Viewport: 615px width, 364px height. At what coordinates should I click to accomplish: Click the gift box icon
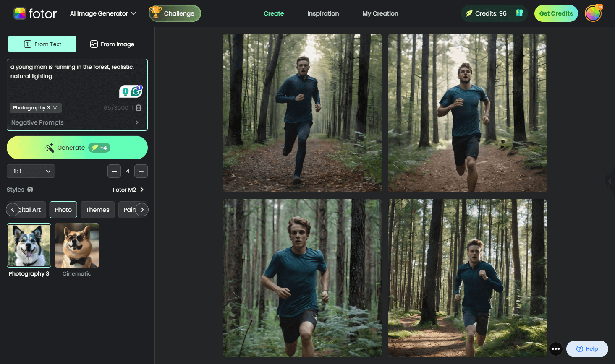coord(519,13)
